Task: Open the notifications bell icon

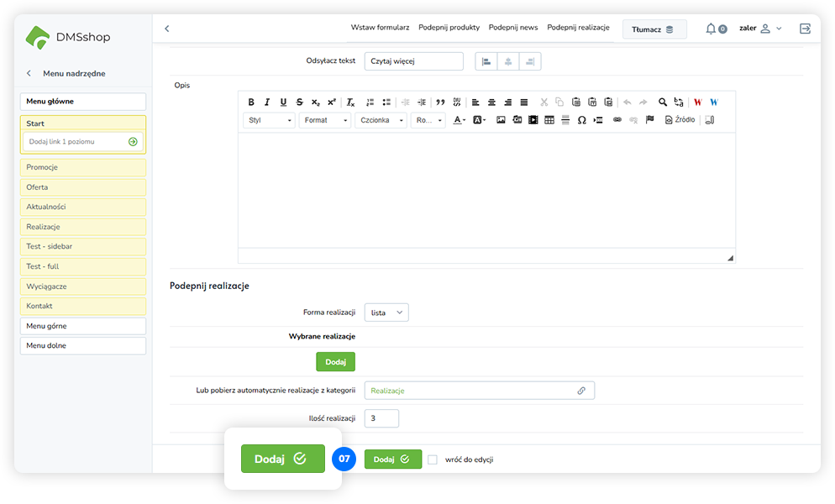Action: pyautogui.click(x=711, y=29)
